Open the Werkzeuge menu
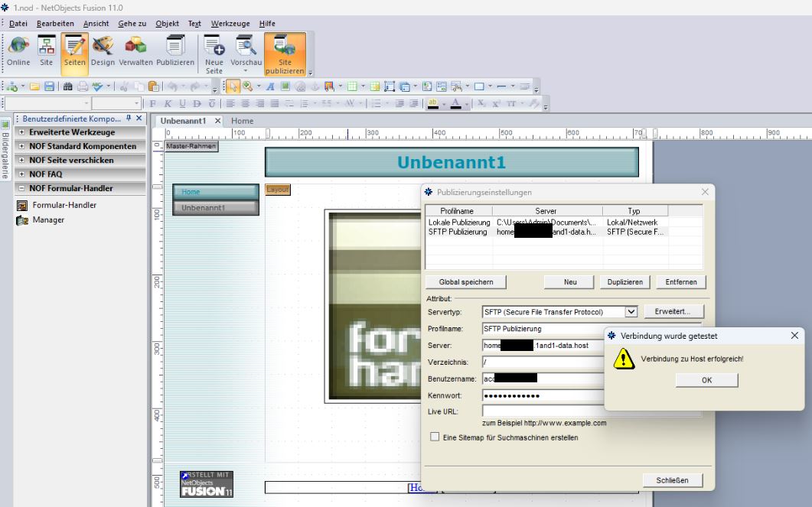Image resolution: width=812 pixels, height=507 pixels. [230, 23]
